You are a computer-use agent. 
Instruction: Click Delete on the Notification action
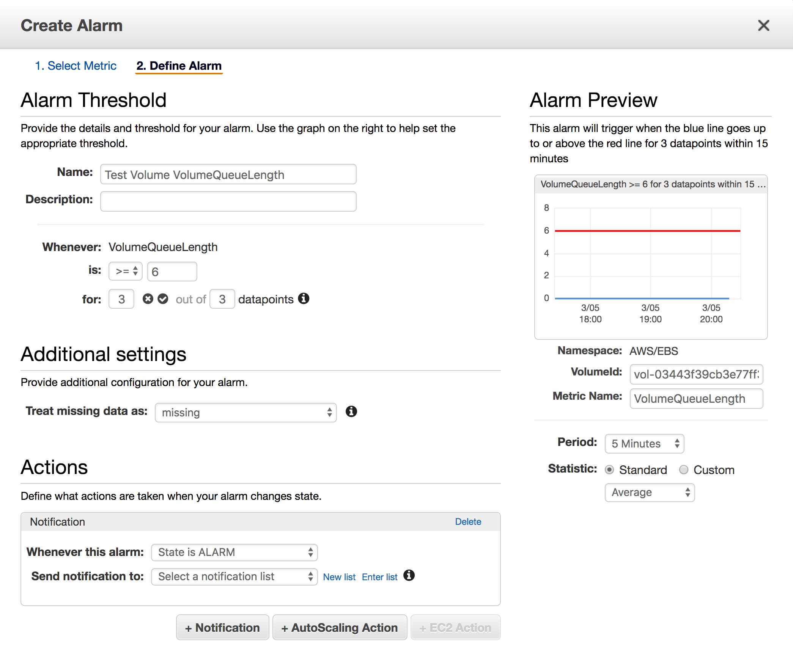point(468,521)
